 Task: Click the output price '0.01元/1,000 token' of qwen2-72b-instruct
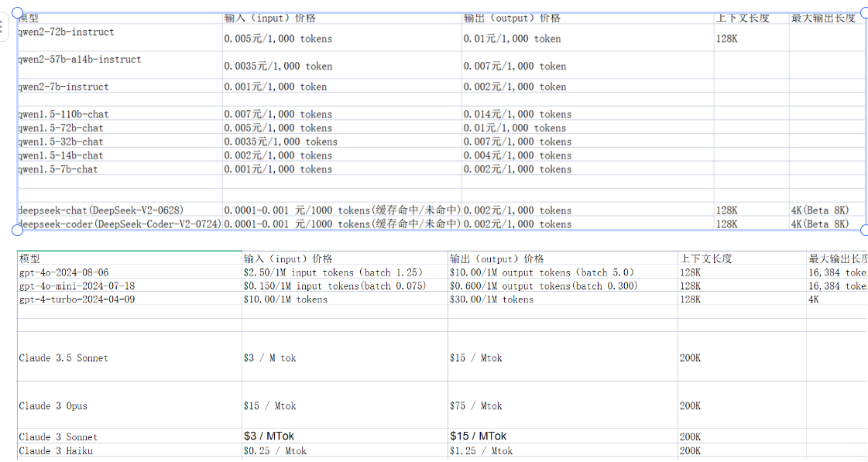(x=512, y=39)
